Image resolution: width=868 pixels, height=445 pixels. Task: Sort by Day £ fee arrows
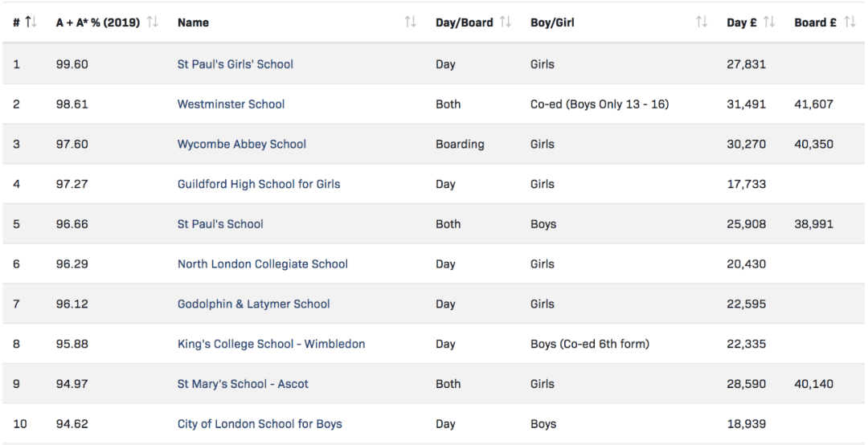769,22
